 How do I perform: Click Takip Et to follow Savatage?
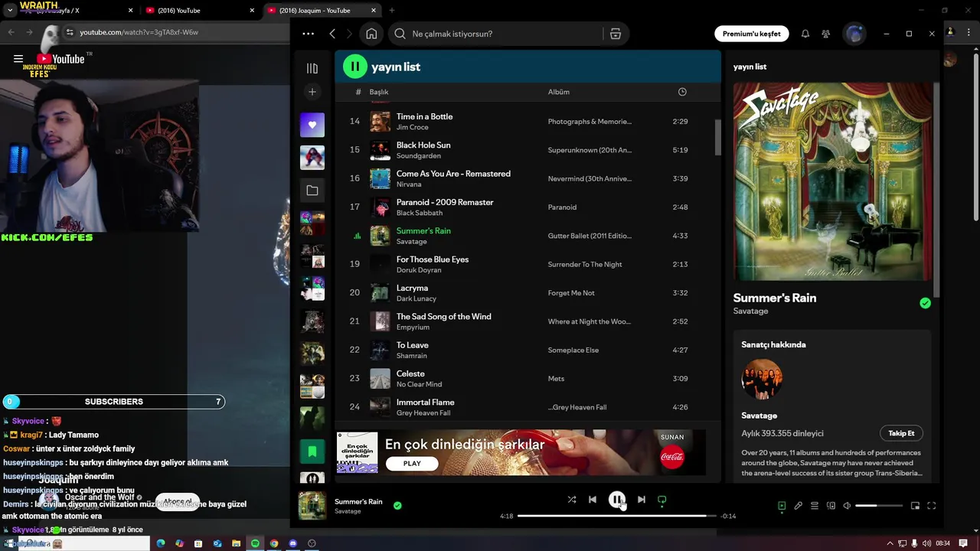(901, 433)
